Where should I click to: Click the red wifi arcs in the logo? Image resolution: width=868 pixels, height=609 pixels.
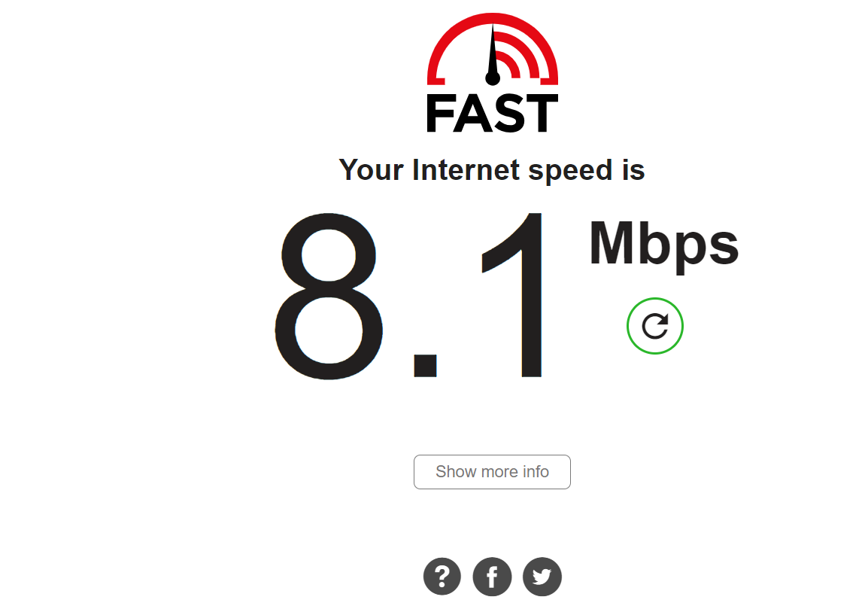pyautogui.click(x=516, y=54)
